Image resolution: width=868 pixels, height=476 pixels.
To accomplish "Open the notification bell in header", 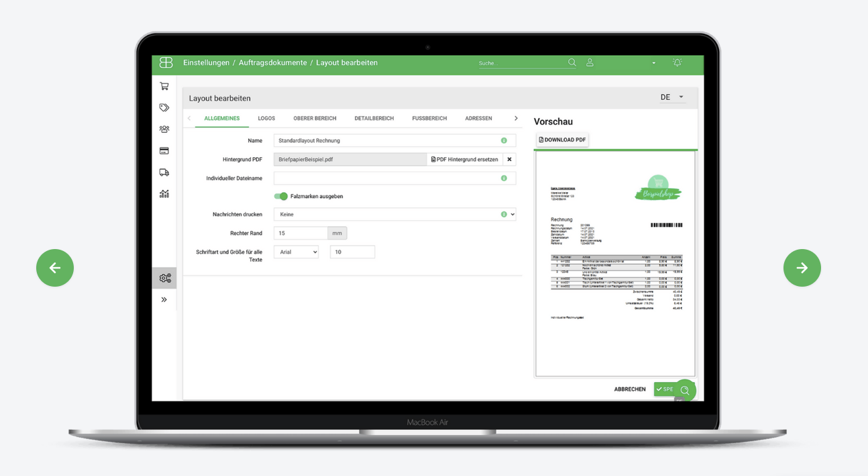I will 677,62.
